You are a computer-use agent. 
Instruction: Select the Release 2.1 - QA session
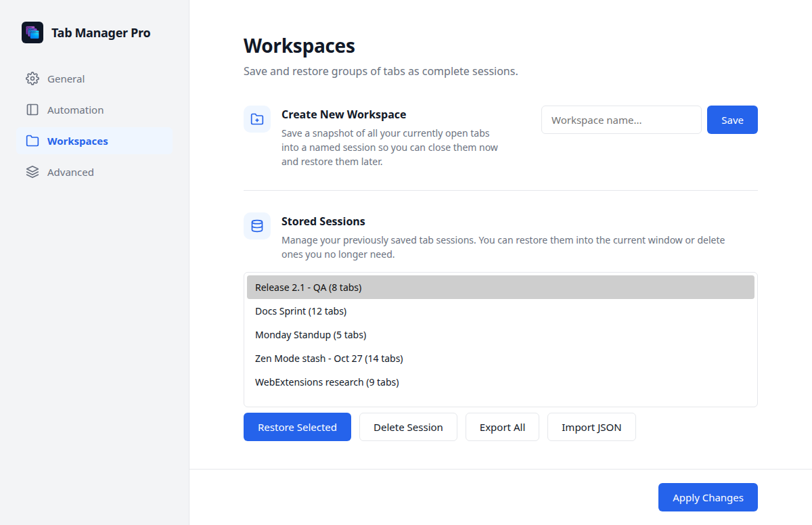point(501,287)
